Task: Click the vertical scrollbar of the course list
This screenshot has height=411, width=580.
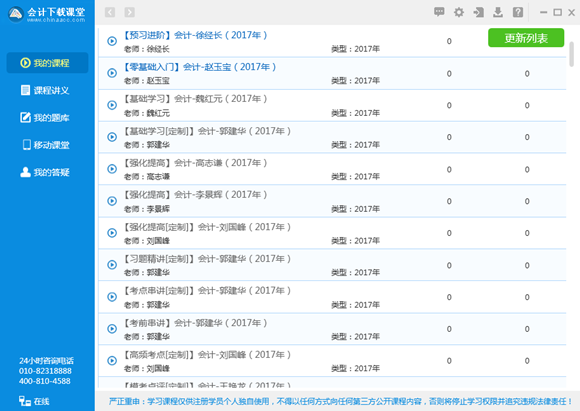Action: pyautogui.click(x=571, y=54)
